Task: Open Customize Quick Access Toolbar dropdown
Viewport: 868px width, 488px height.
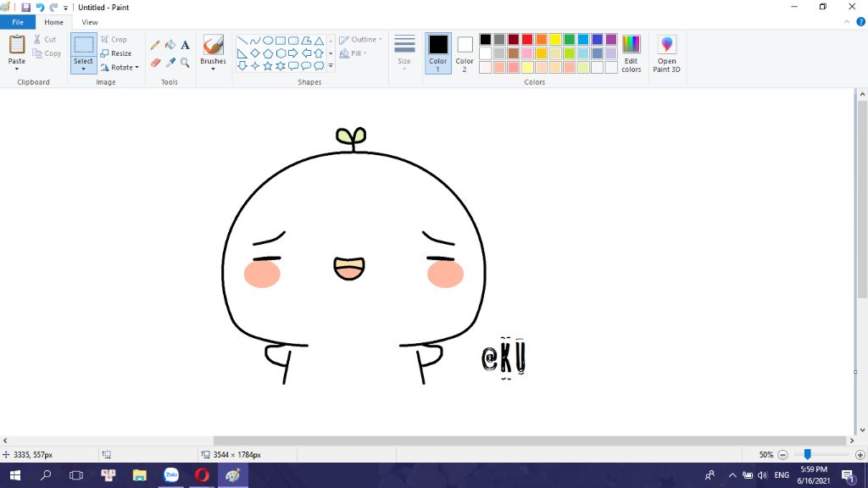Action: pos(65,8)
